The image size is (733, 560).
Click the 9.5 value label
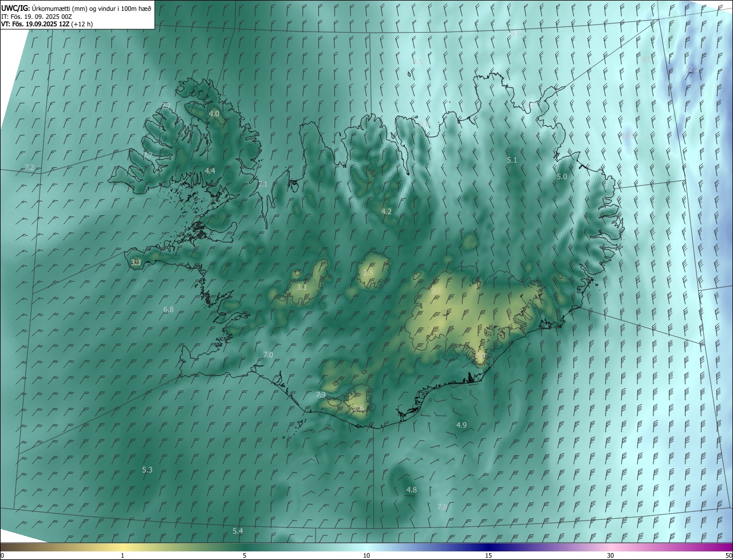click(x=417, y=61)
